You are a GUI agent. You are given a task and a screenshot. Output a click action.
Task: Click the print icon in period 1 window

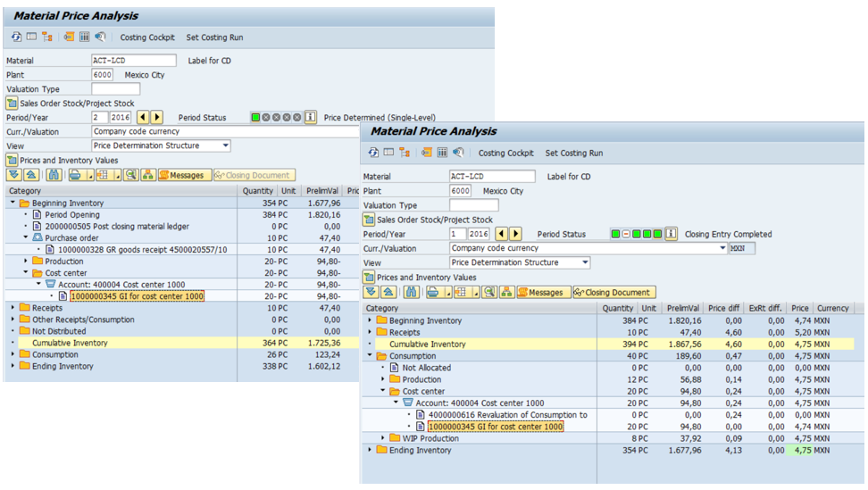[x=433, y=293]
